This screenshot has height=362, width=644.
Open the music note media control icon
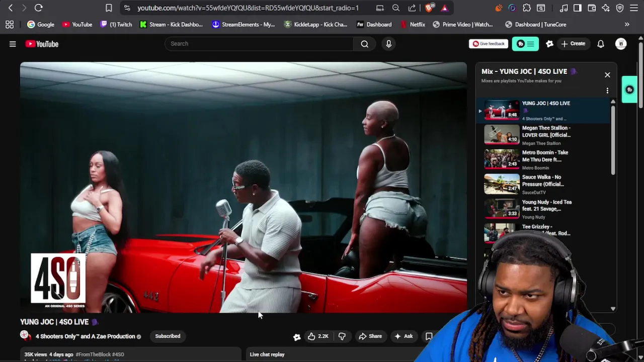coord(563,8)
